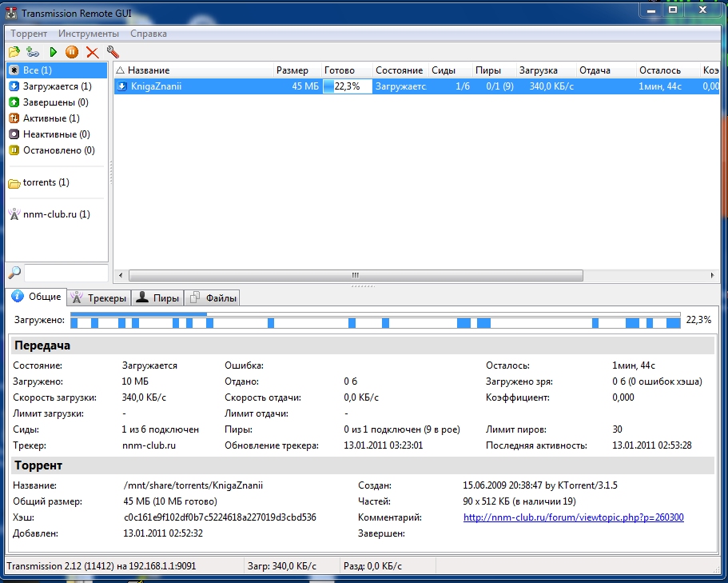The height and width of the screenshot is (583, 728).
Task: Switch to the Файлы tab
Action: click(213, 298)
